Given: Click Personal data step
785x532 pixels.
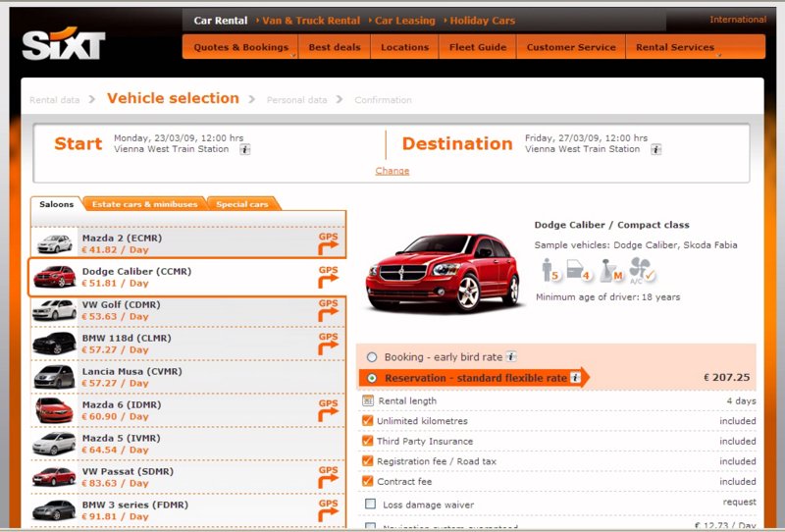Looking at the screenshot, I should (297, 100).
